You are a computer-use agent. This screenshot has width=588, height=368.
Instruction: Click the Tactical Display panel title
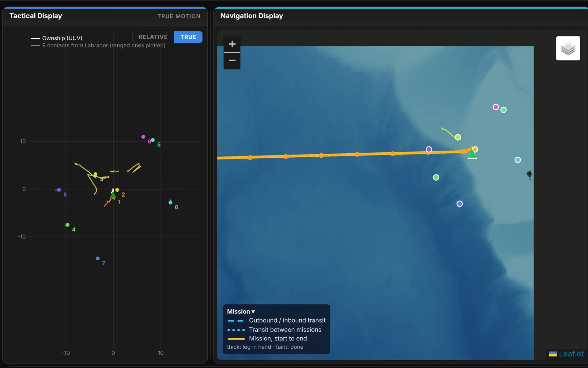(36, 16)
